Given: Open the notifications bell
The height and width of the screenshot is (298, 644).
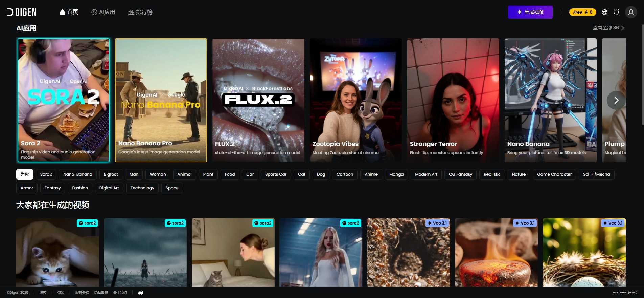Looking at the screenshot, I should (617, 12).
